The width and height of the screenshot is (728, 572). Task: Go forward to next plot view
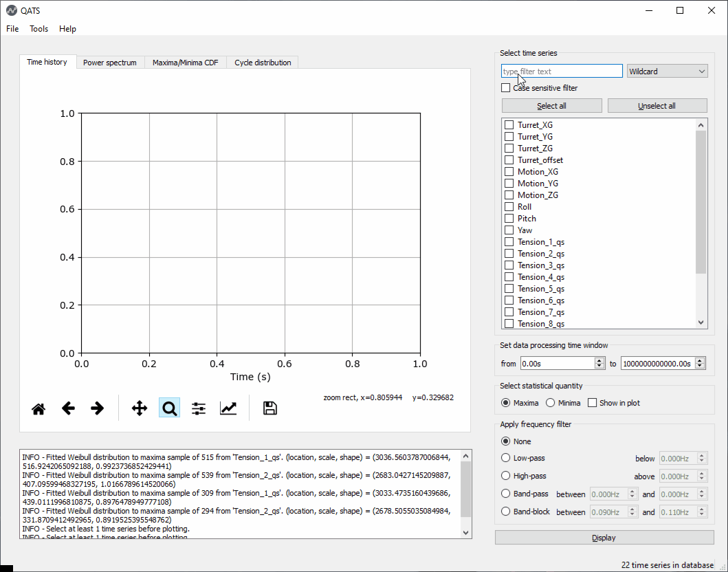pyautogui.click(x=98, y=408)
